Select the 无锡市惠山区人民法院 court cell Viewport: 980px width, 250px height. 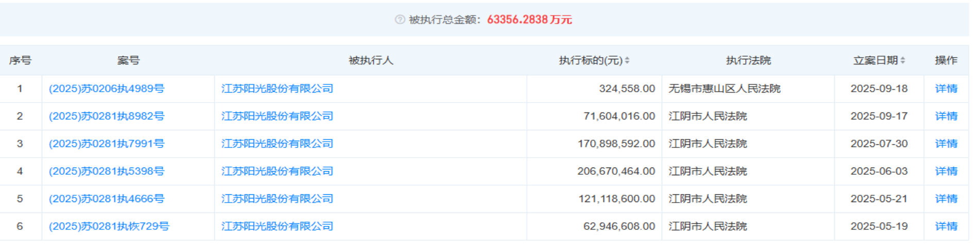724,89
